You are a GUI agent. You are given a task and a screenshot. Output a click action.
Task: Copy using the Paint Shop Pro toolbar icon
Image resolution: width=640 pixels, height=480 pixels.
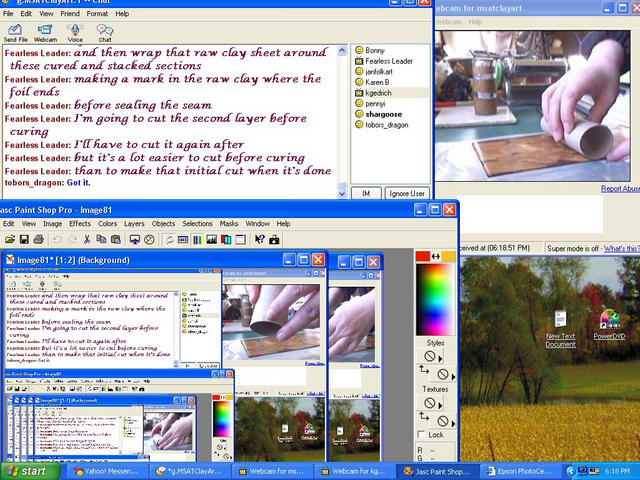pos(101,240)
